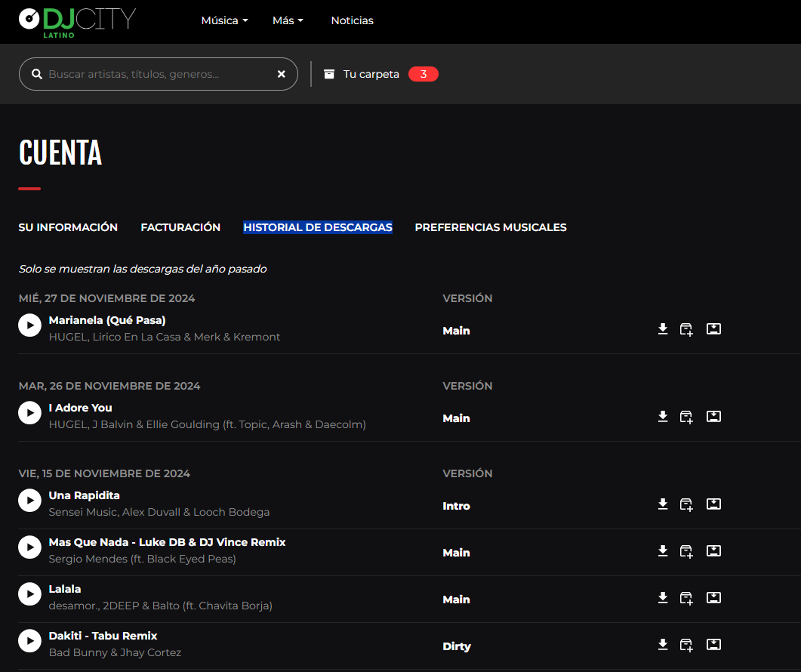Play Una Rapidita preview
Screen dimensions: 801x672
(29, 501)
